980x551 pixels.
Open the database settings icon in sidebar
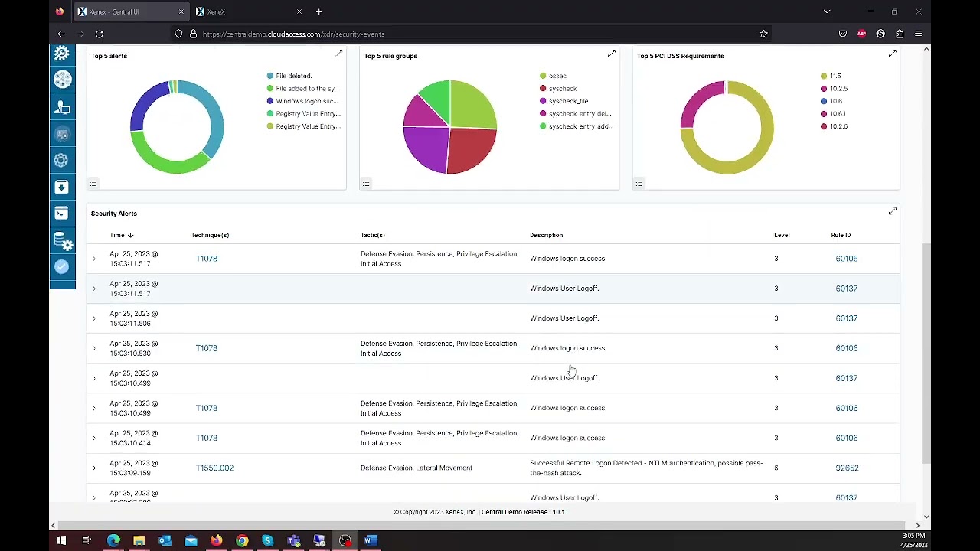[62, 241]
